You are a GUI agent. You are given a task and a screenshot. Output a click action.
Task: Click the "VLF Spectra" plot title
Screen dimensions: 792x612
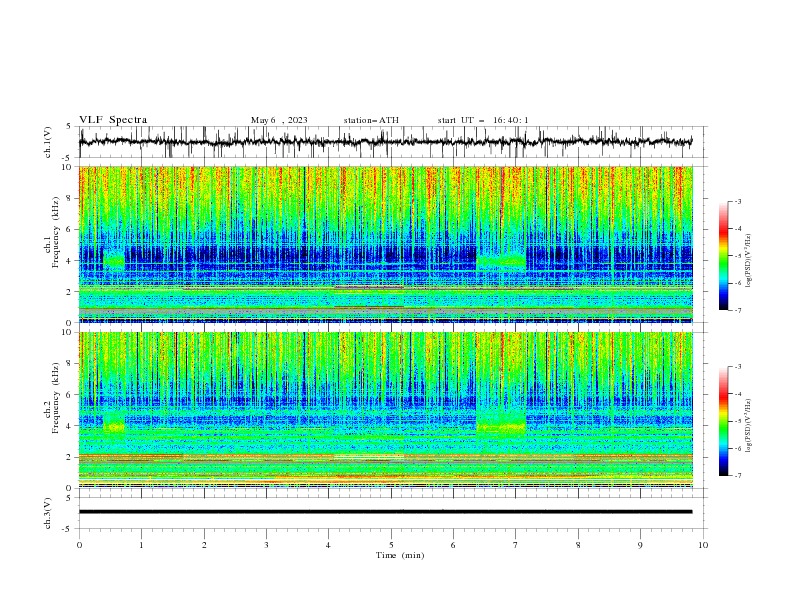(x=113, y=120)
